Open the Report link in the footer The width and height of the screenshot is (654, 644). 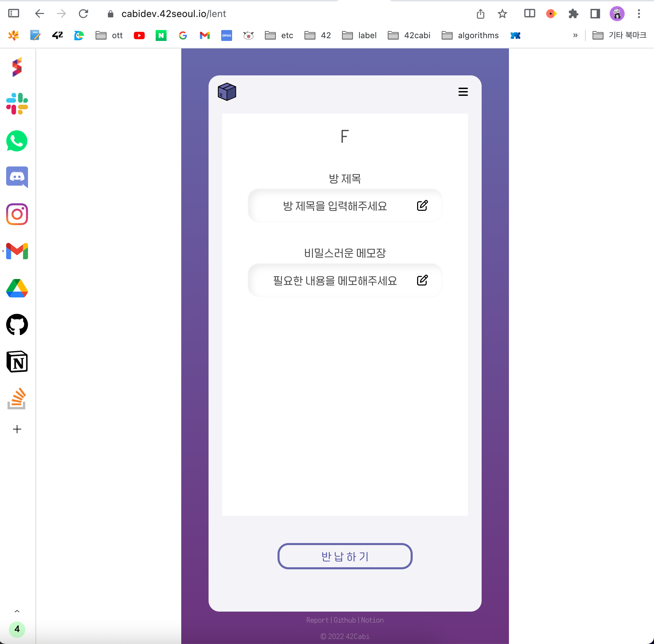317,620
